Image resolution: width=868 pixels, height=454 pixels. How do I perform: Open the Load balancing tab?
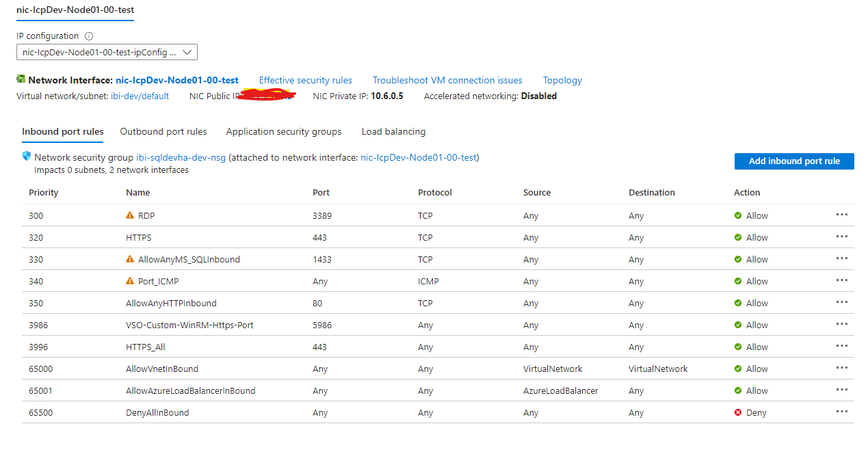tap(393, 131)
